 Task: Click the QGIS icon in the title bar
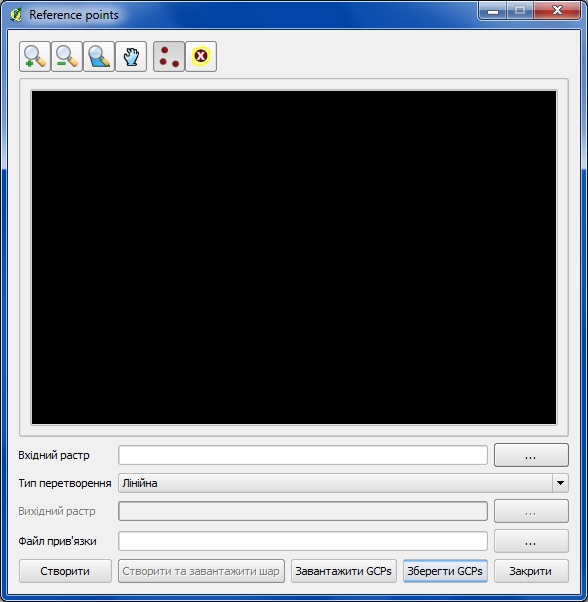[16, 15]
